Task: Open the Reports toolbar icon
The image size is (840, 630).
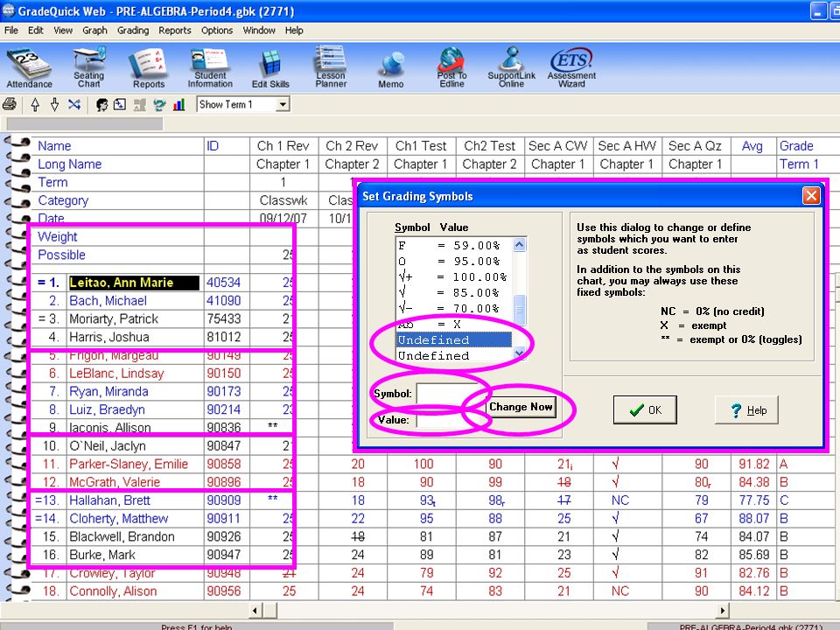Action: (149, 68)
